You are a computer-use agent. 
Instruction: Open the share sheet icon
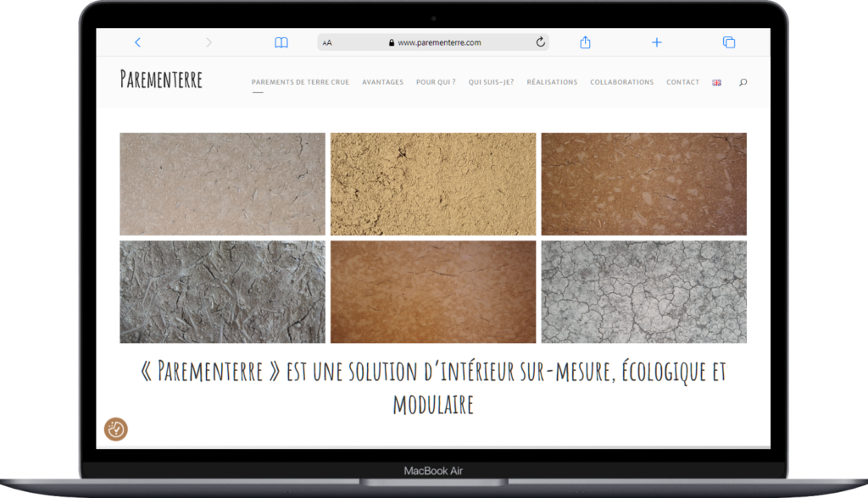585,42
